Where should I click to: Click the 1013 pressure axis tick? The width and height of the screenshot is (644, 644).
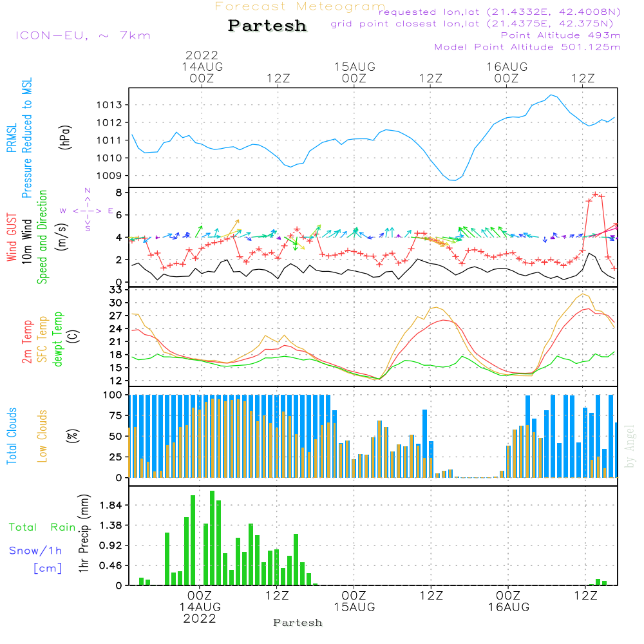(x=109, y=105)
